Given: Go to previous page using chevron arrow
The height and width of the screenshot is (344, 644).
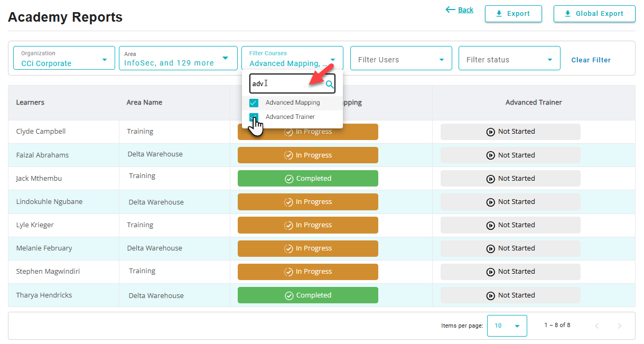Looking at the screenshot, I should [x=597, y=326].
